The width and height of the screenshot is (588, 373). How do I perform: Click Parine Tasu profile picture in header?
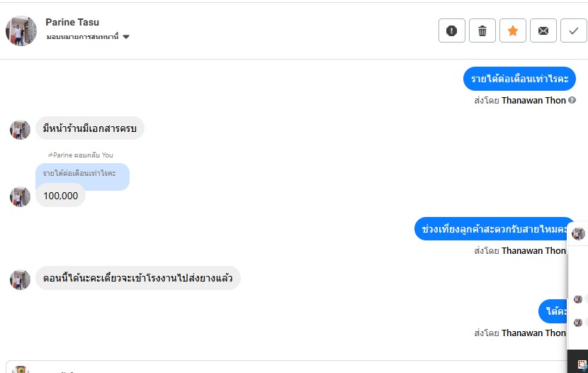[21, 30]
